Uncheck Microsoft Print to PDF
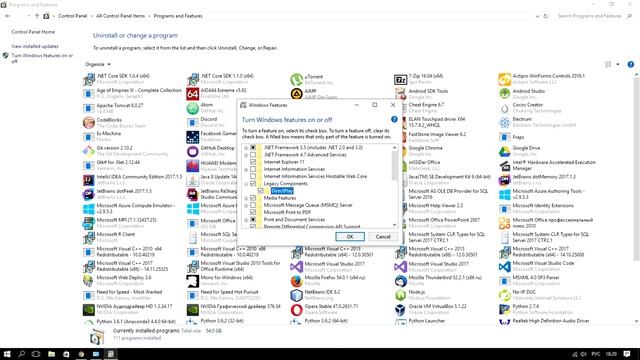640x360 pixels. tap(253, 212)
